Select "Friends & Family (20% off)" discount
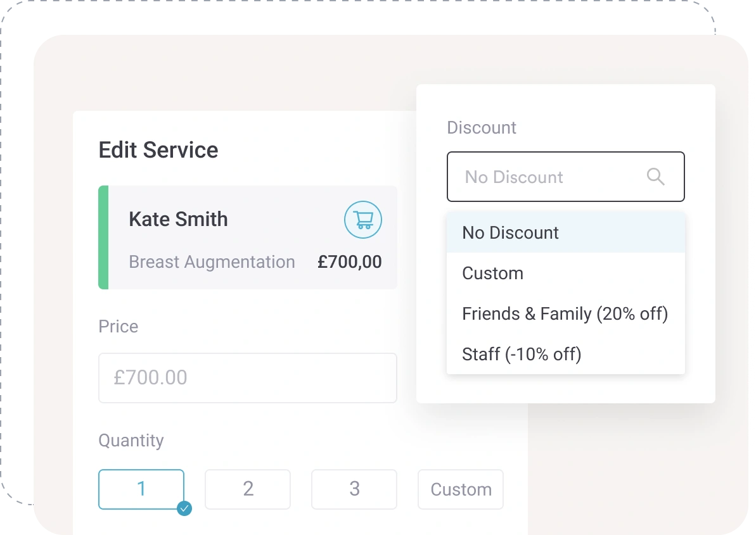Screen dimensions: 756x535 pyautogui.click(x=565, y=313)
